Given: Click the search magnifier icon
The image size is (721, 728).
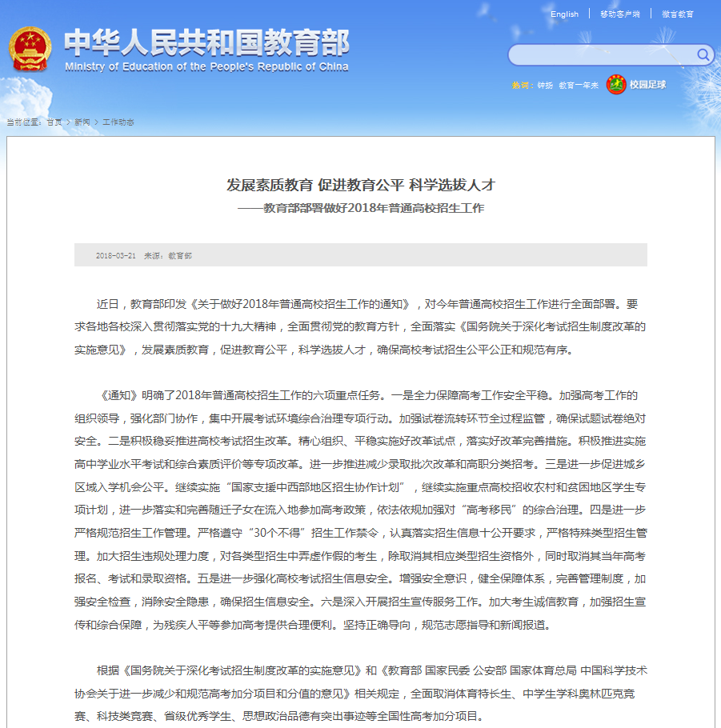Looking at the screenshot, I should point(703,54).
